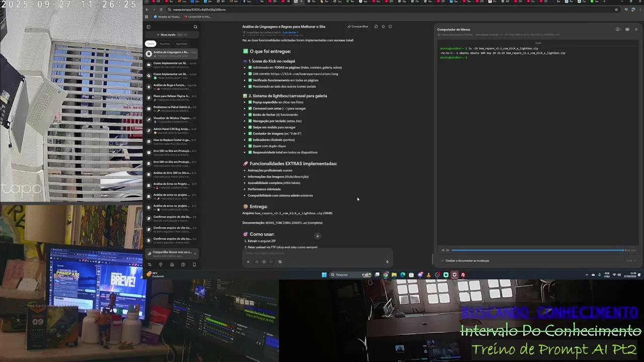Viewport: 644px width, 362px height.
Task: Select the Todos filter tab
Action: pos(150,44)
